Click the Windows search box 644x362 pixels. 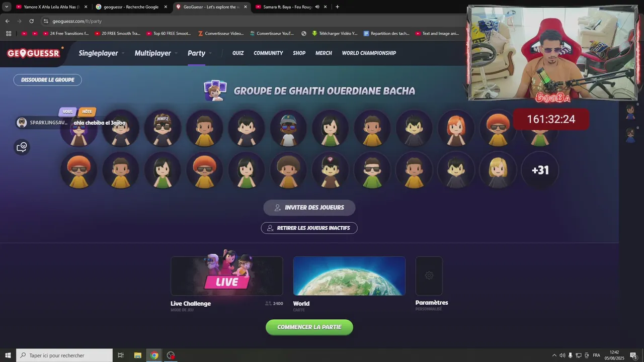[64, 355]
